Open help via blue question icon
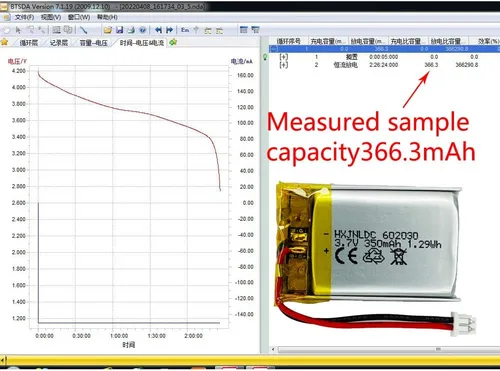 143,30
